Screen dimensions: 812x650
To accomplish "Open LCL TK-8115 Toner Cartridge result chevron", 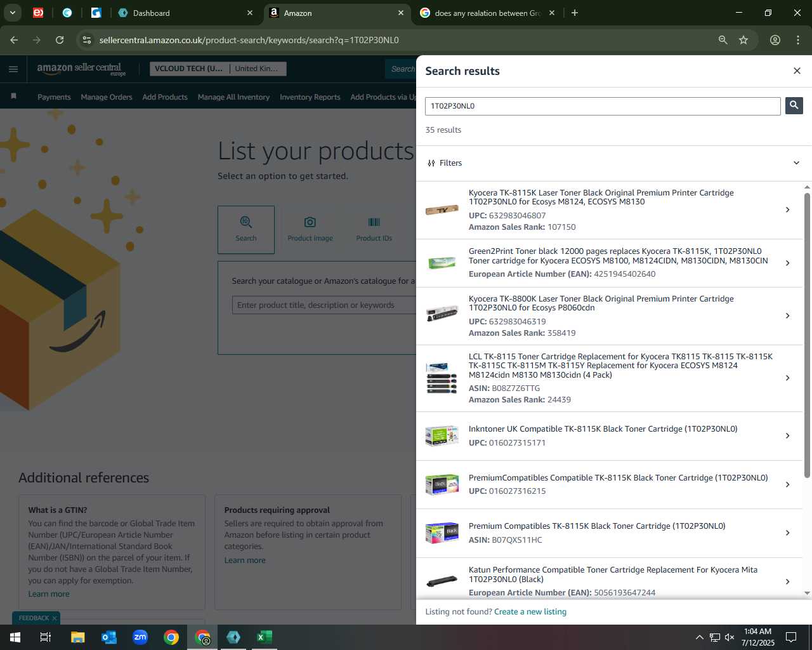I will click(x=787, y=378).
